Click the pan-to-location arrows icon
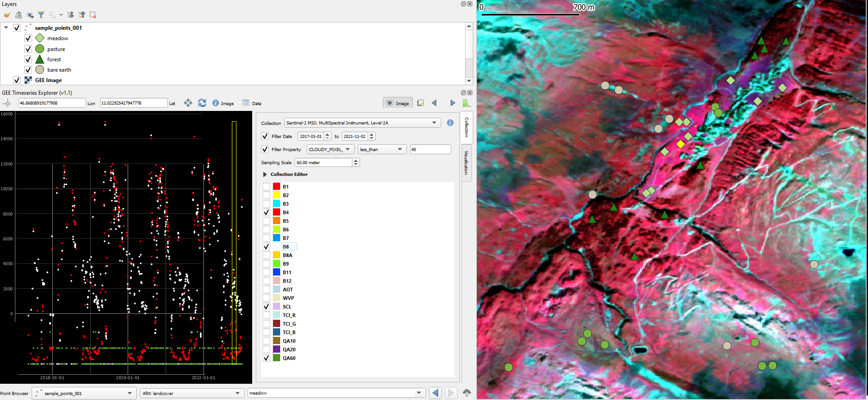The image size is (868, 400). [x=188, y=103]
